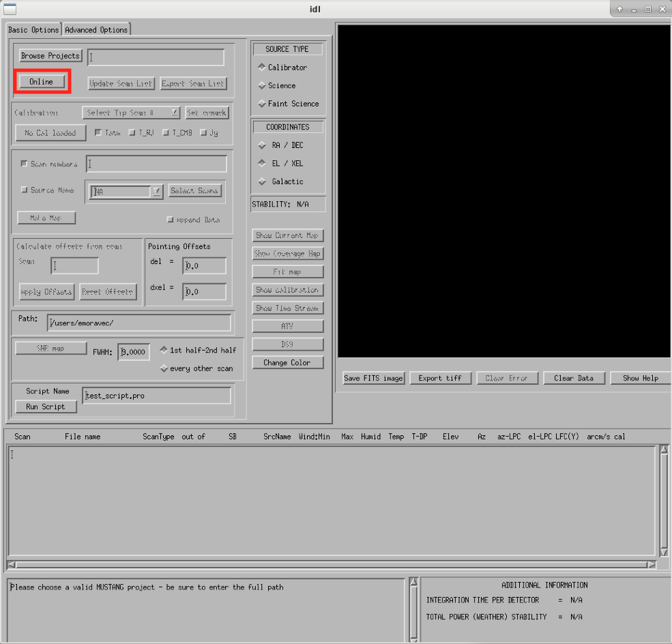Click the FWHM value field

click(134, 352)
